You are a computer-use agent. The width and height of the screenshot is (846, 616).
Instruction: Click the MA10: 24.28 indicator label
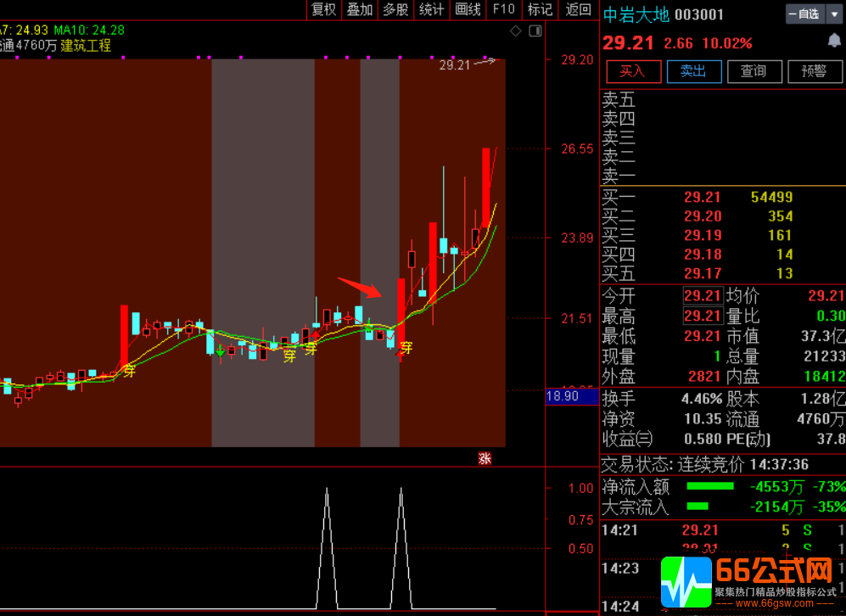tap(89, 31)
